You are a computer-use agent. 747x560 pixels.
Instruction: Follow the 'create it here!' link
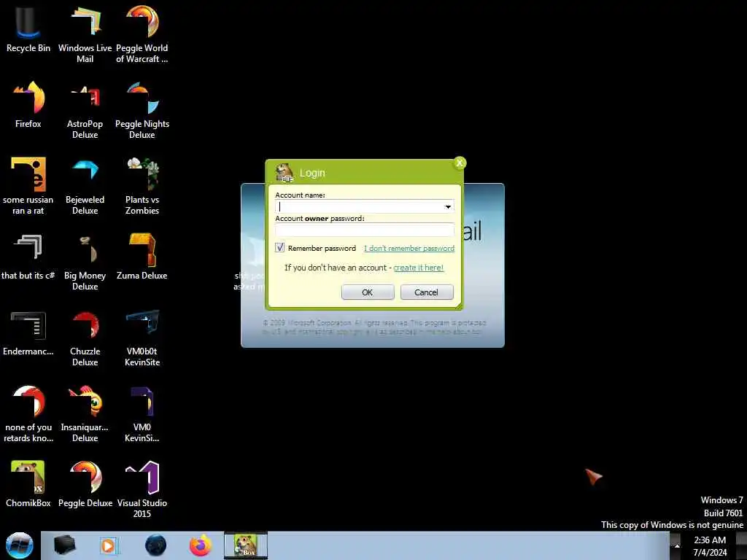pyautogui.click(x=419, y=268)
